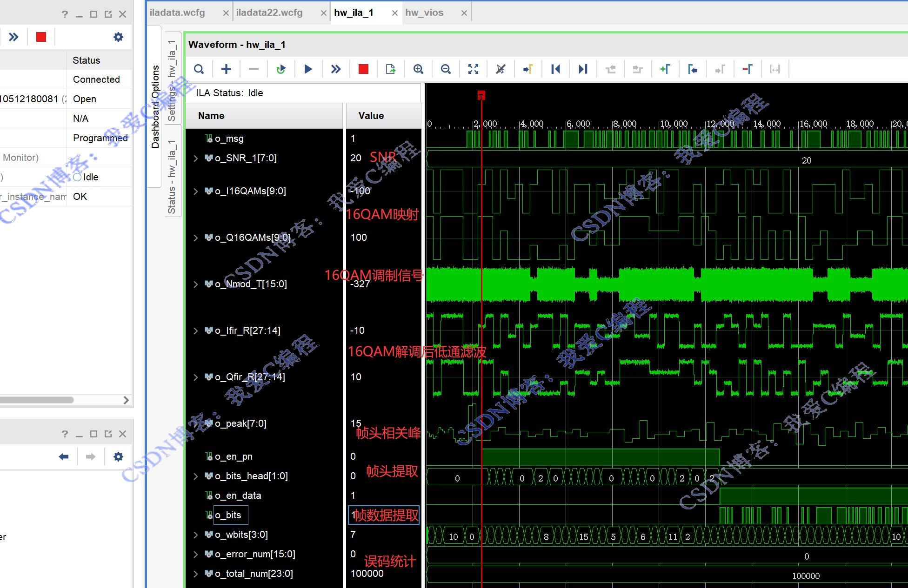This screenshot has height=588, width=908.
Task: Click the horizontal scrollbar in left panel
Action: 37,400
